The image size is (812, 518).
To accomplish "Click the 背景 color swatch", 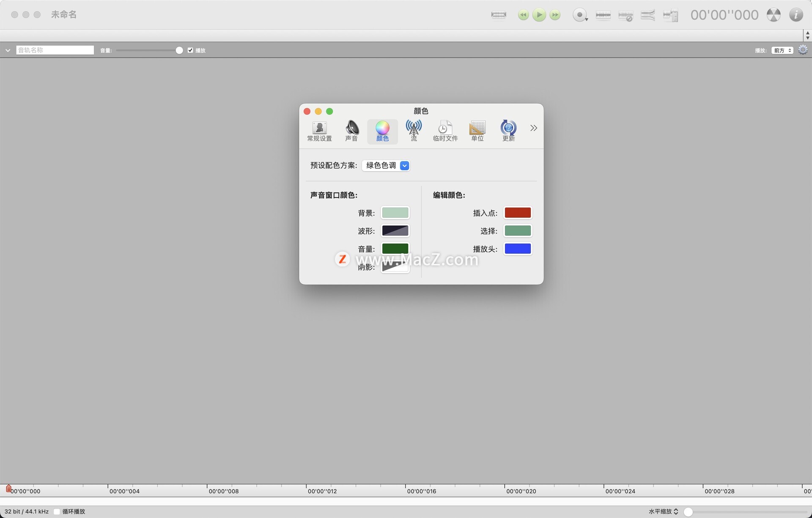I will point(395,212).
